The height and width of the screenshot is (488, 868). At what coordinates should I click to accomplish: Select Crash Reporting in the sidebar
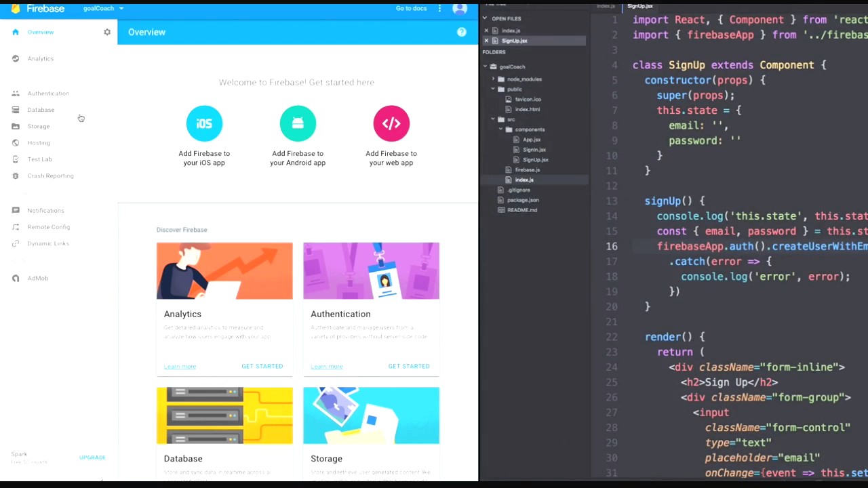coord(50,176)
